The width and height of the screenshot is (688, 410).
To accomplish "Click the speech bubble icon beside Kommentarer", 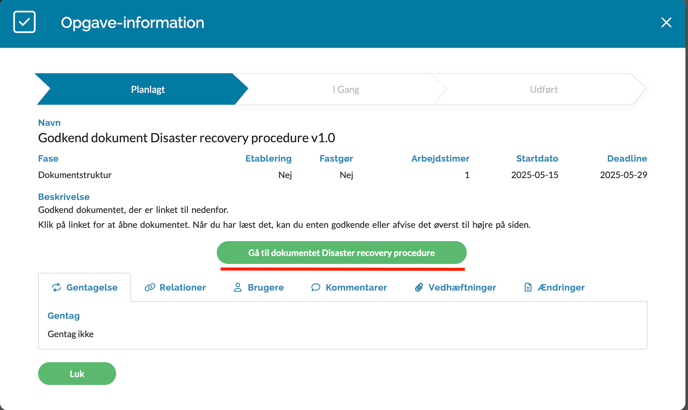I will click(x=316, y=287).
